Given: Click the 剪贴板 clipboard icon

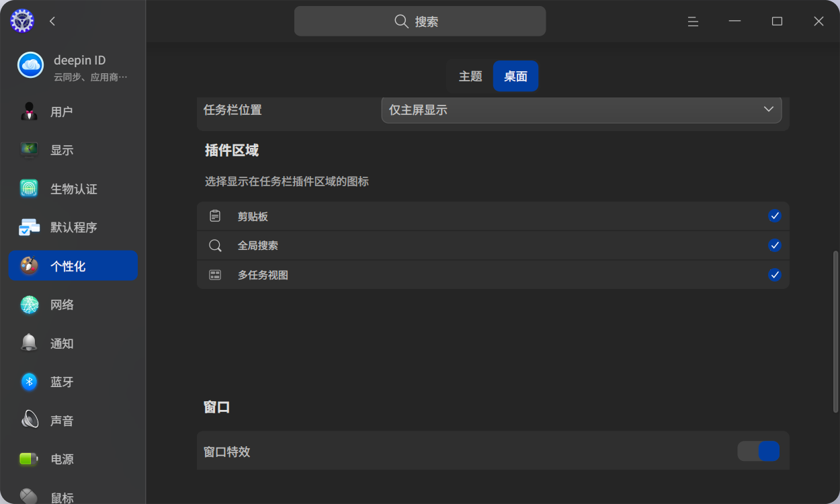Looking at the screenshot, I should click(x=215, y=216).
